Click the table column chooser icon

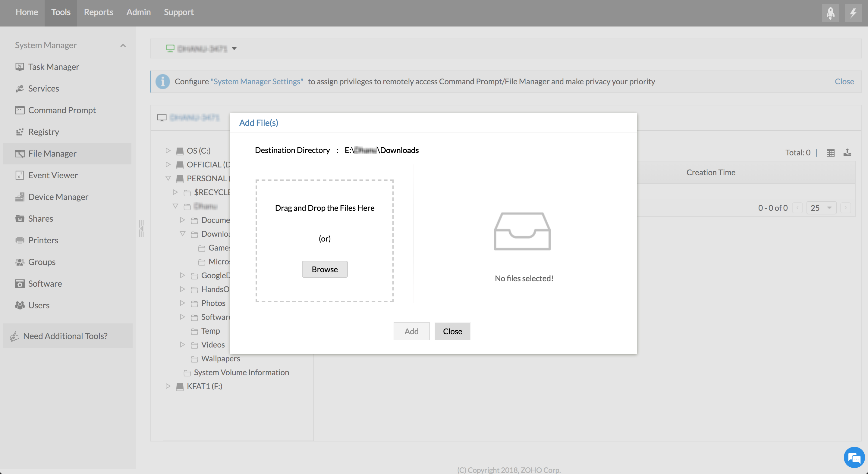[x=830, y=153]
